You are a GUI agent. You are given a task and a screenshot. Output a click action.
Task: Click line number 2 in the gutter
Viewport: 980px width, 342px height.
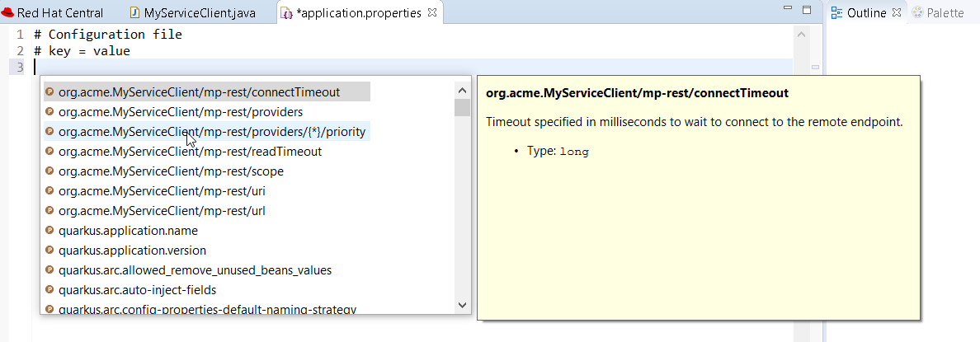pyautogui.click(x=20, y=50)
